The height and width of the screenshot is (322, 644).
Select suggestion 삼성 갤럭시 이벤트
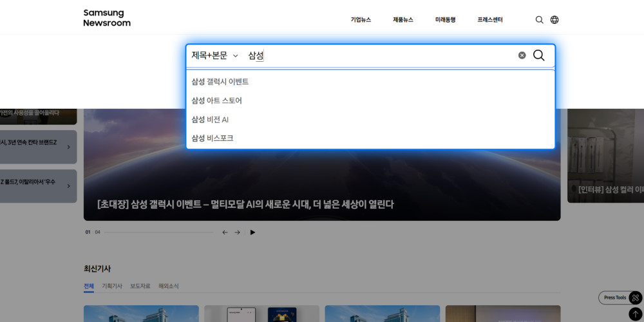tap(220, 82)
